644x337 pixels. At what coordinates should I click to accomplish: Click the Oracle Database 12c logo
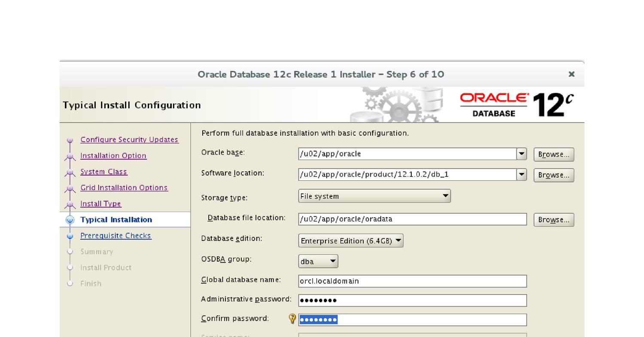(516, 105)
